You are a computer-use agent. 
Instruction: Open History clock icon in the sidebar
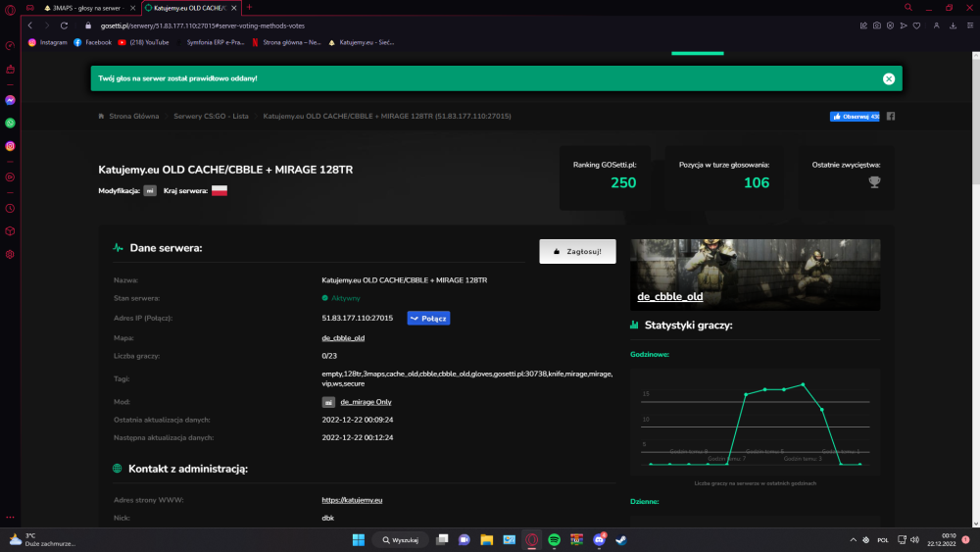[10, 209]
